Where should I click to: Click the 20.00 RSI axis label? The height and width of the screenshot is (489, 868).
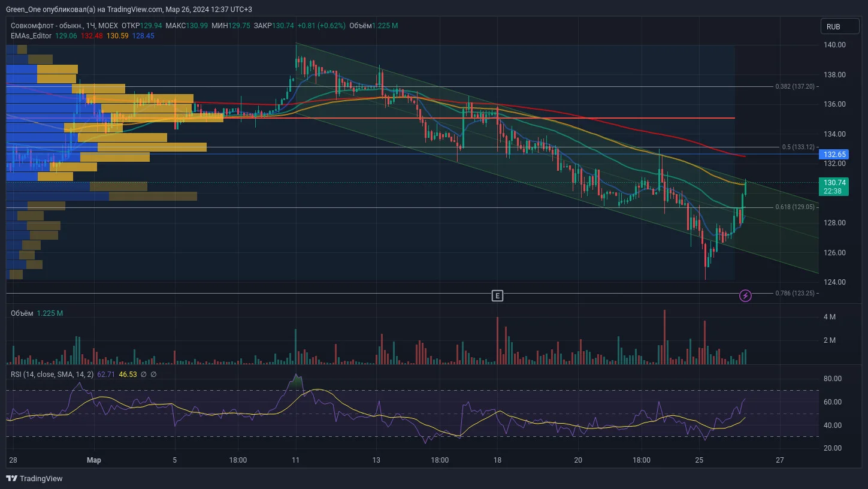(x=833, y=448)
